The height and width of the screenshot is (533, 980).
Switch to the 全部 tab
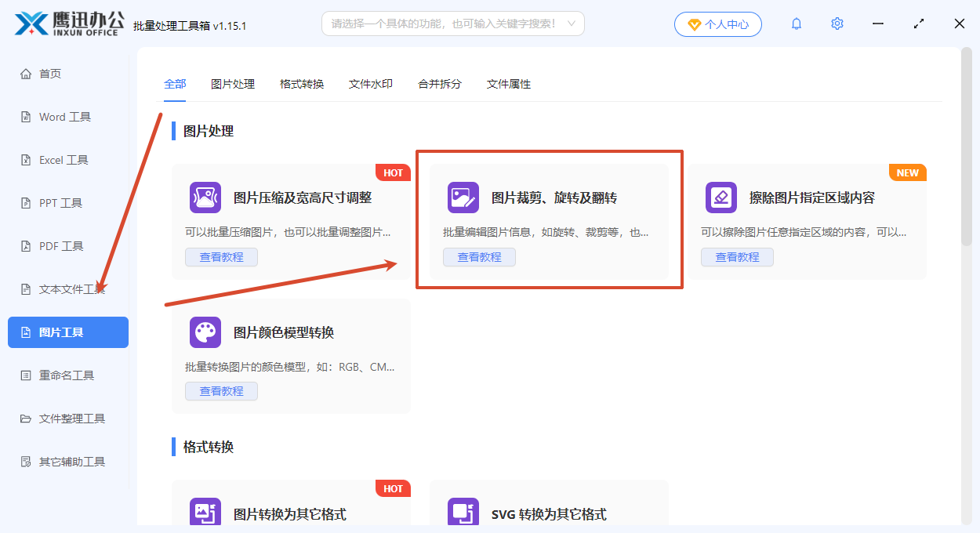(175, 84)
